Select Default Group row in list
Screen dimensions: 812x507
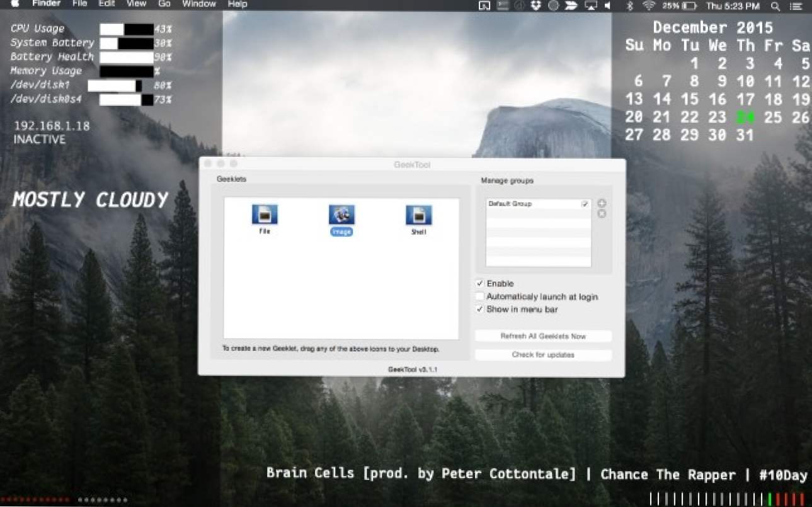pos(539,204)
